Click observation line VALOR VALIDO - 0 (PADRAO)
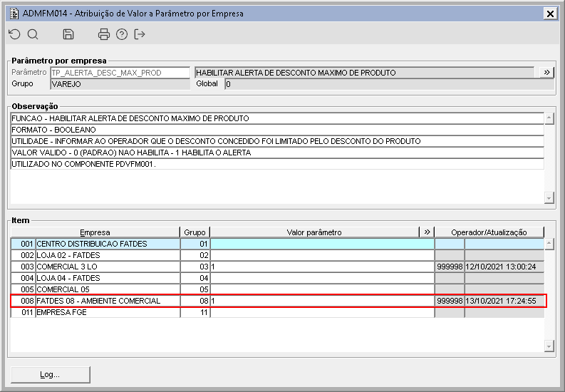This screenshot has height=392, width=565. click(277, 153)
